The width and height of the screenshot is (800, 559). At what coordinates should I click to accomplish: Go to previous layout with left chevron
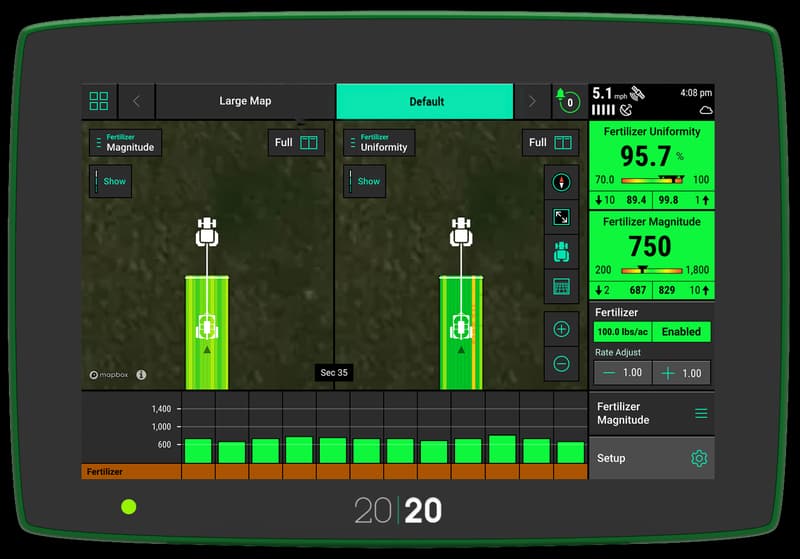pyautogui.click(x=136, y=101)
